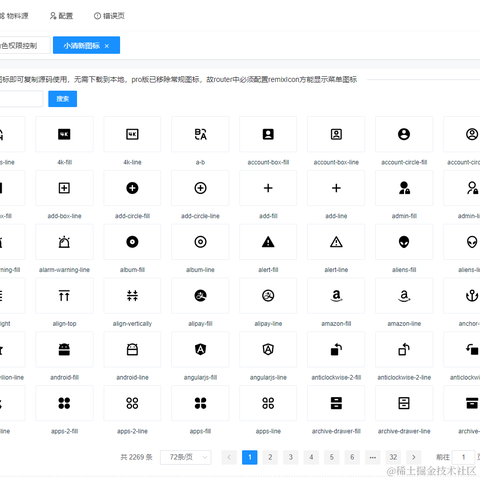Open the 错误页 menu item

pyautogui.click(x=109, y=16)
